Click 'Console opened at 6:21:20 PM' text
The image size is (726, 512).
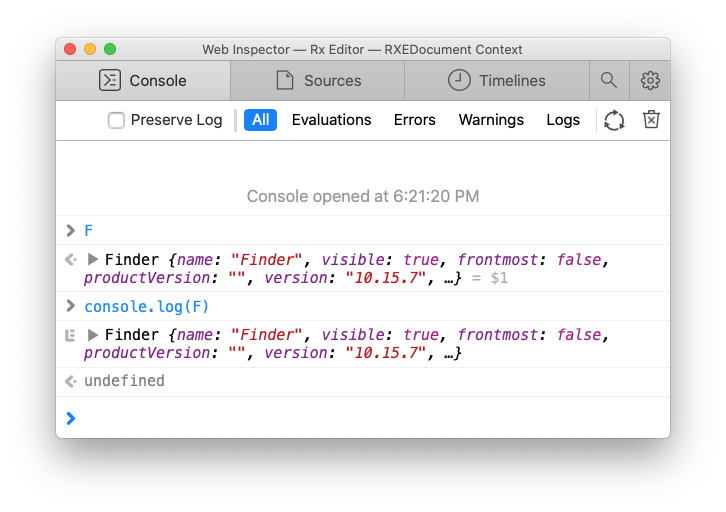[363, 196]
